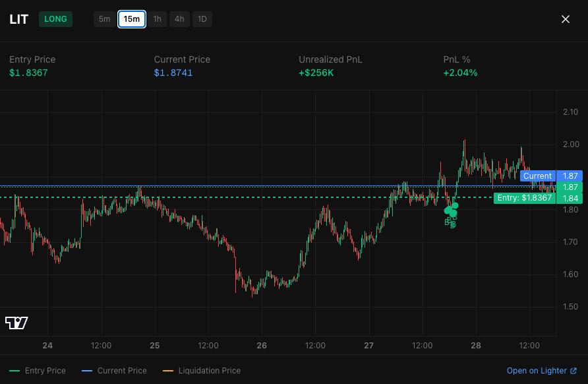Switch to the 1h timeframe

[157, 19]
